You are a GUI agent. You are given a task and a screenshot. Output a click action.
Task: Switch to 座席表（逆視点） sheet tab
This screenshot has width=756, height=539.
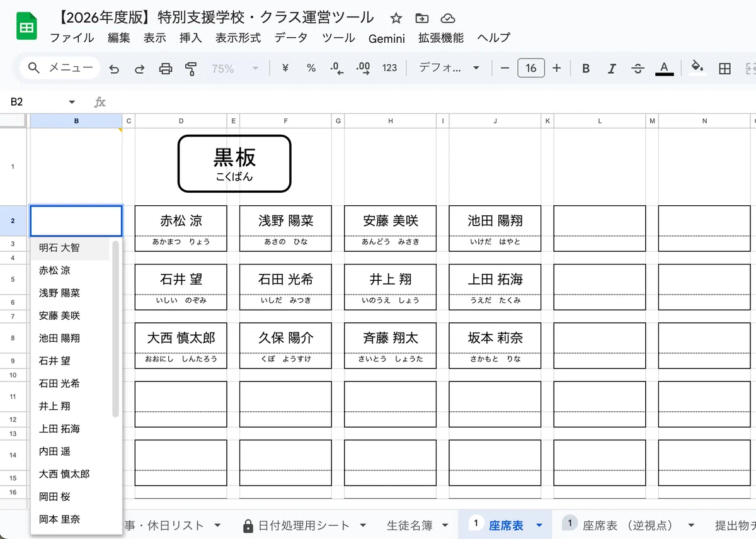click(x=627, y=525)
